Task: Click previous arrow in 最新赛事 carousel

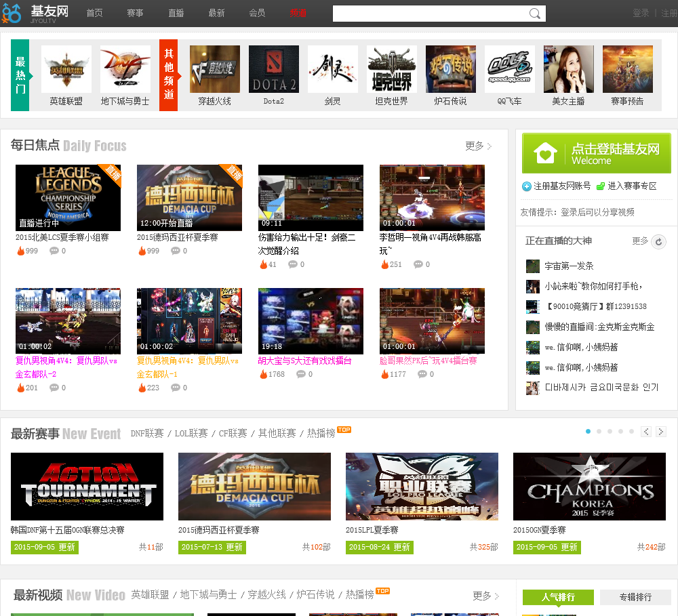Action: 646,432
